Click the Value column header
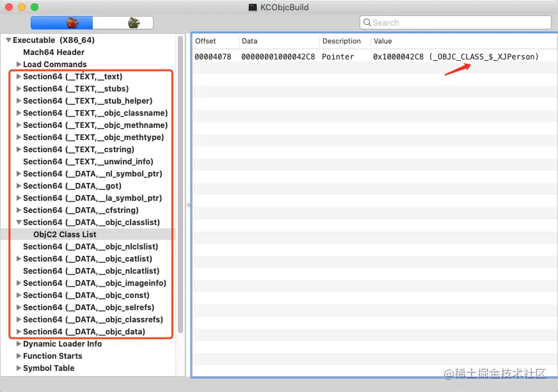 [464, 41]
